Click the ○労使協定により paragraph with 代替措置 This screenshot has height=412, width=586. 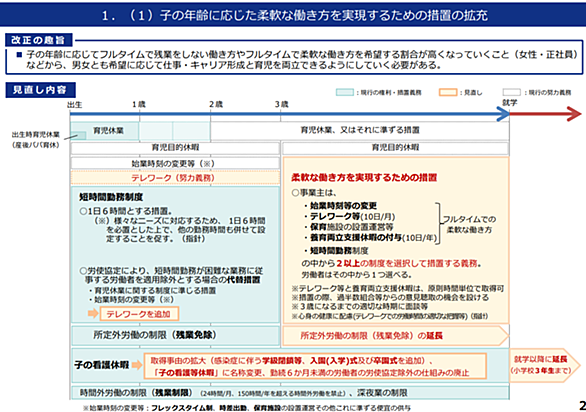pos(171,275)
